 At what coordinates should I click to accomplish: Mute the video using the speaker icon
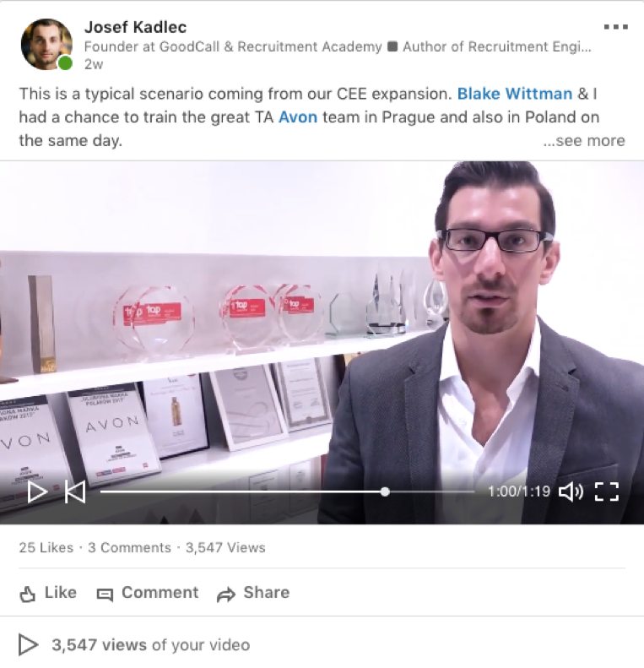pos(571,491)
